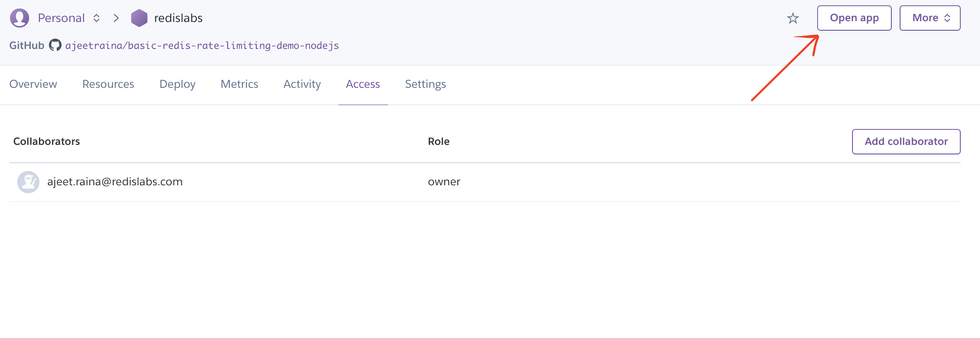Viewport: 980px width, 338px height.
Task: Click the GitHub label text
Action: pos(27,45)
